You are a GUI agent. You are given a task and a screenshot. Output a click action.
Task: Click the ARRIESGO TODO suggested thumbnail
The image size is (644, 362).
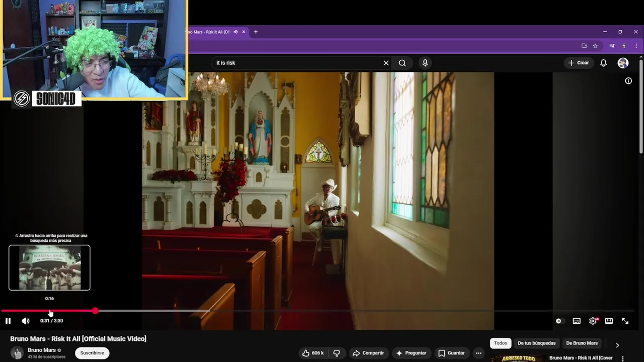[x=518, y=358]
